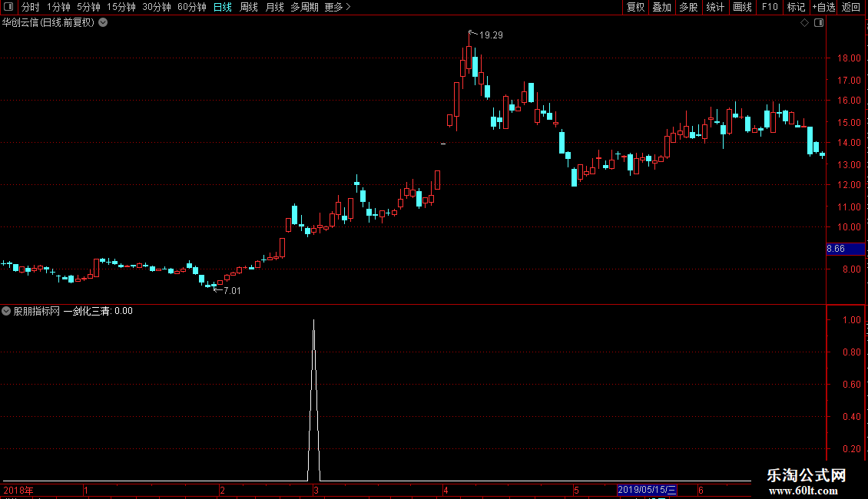Open the 统计 statistics tool
The image size is (868, 499).
715,7
